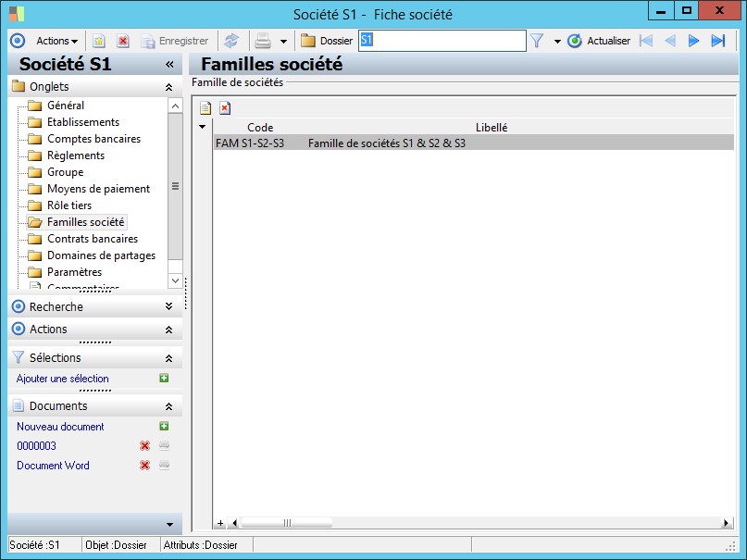Open Document Word link
Image resolution: width=747 pixels, height=560 pixels.
click(53, 466)
